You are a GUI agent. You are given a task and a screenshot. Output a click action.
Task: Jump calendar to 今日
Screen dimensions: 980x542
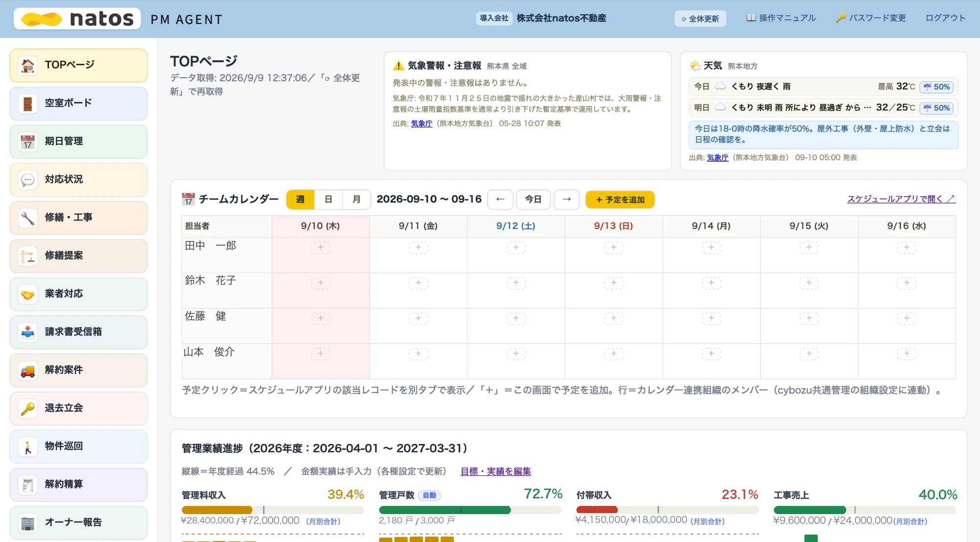tap(534, 199)
